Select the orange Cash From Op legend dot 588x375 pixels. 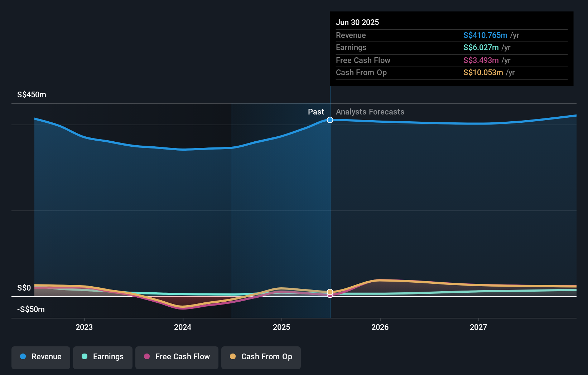233,357
